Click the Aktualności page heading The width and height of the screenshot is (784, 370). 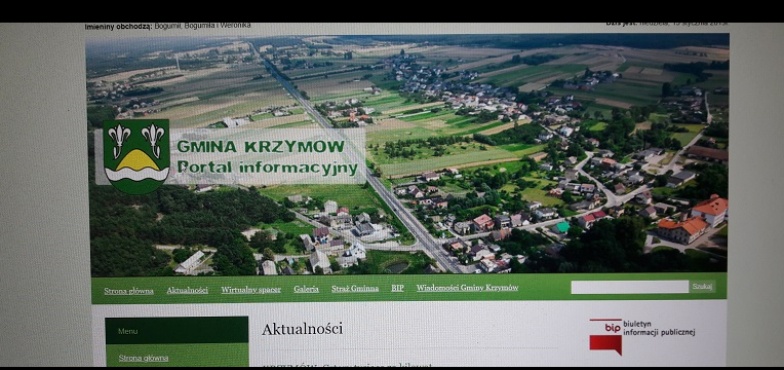302,329
